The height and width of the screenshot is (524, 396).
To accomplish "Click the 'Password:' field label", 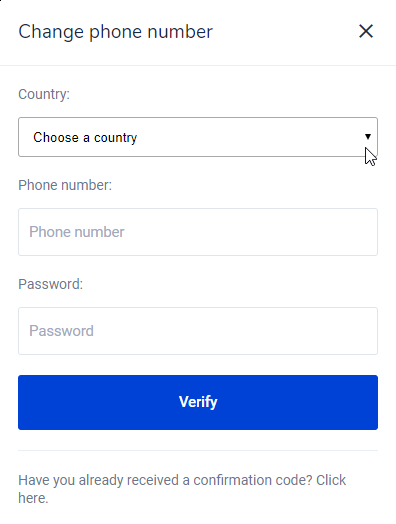I will pos(50,284).
